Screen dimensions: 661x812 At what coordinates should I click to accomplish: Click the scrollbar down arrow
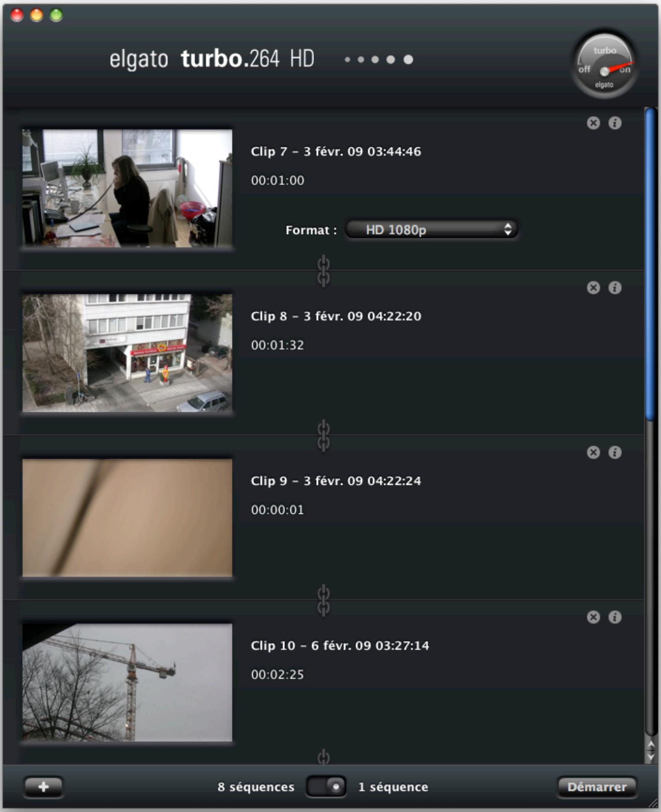click(x=651, y=756)
